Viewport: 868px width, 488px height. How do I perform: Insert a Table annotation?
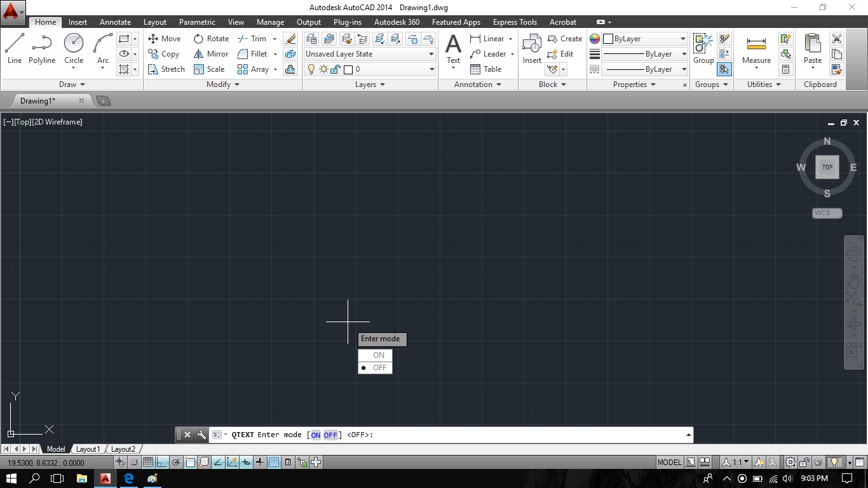486,69
